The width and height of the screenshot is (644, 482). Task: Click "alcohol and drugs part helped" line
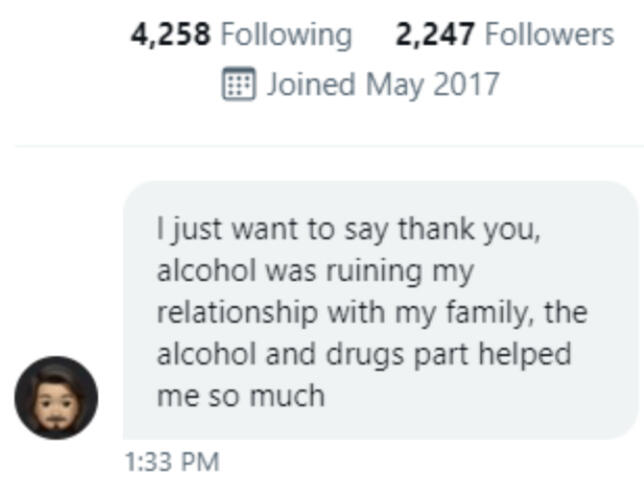coord(363,355)
